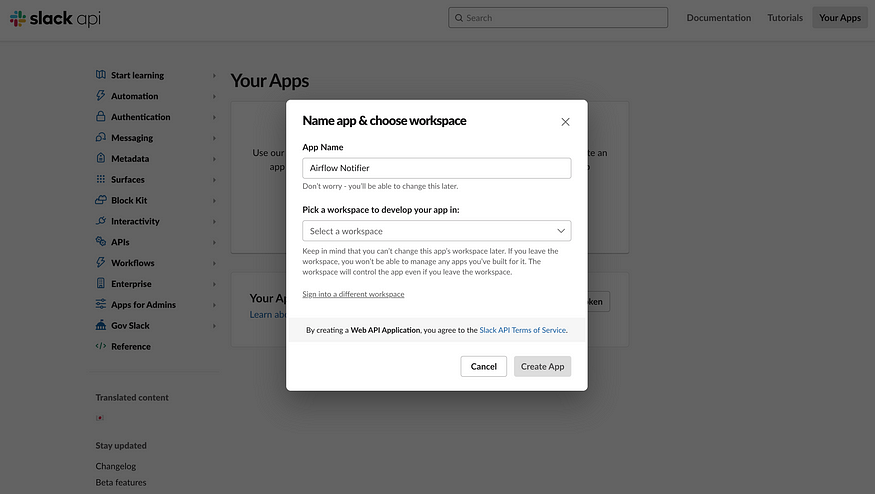875x494 pixels.
Task: Expand the Apps for Admins arrow
Action: point(214,305)
